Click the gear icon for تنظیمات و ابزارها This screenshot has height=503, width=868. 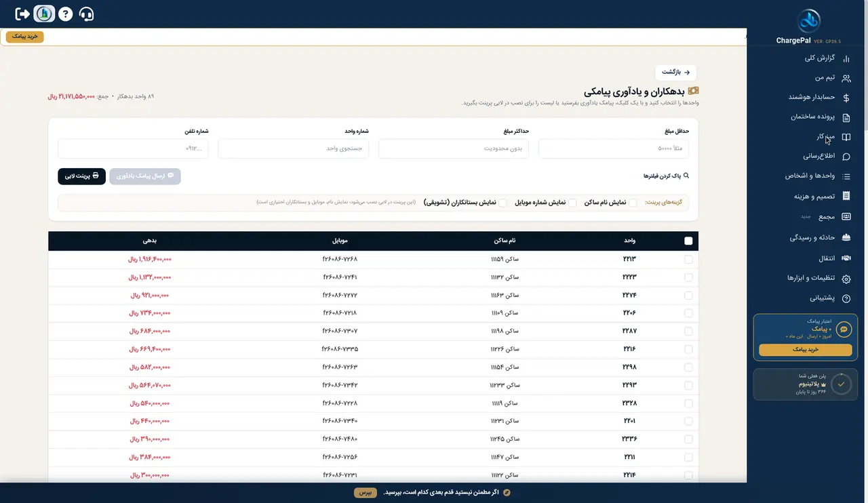click(846, 279)
